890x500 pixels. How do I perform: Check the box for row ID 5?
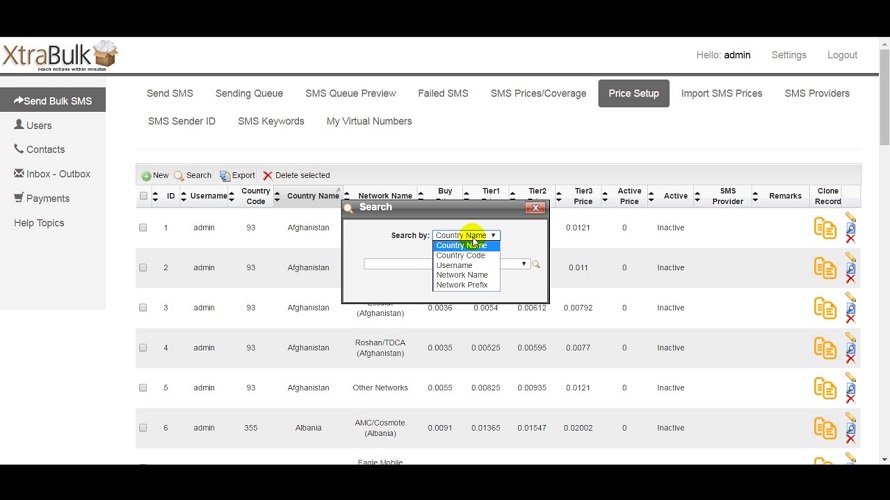pos(143,388)
